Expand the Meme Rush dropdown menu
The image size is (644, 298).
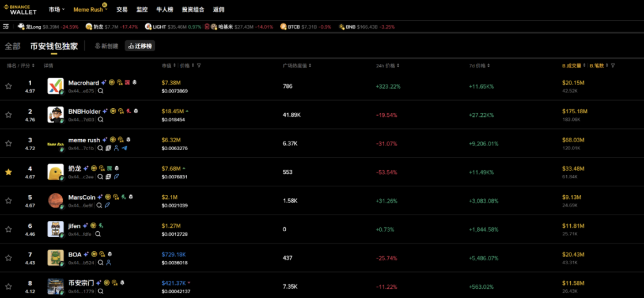90,10
